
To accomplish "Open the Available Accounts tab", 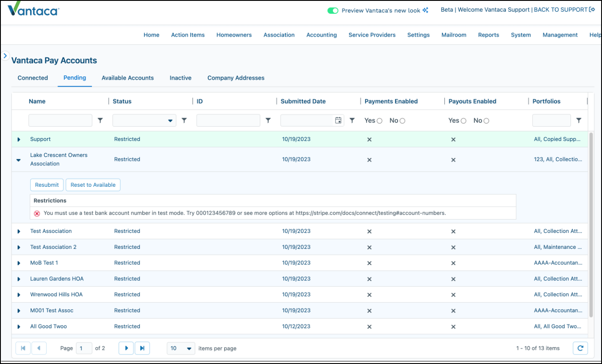I will pyautogui.click(x=128, y=78).
